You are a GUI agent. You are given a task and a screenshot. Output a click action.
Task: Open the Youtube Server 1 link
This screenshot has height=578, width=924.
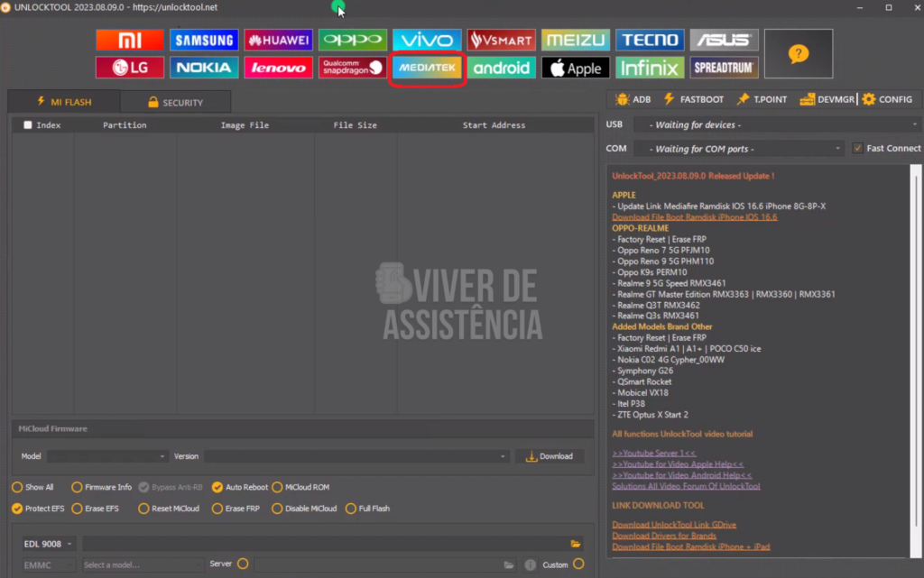click(653, 454)
